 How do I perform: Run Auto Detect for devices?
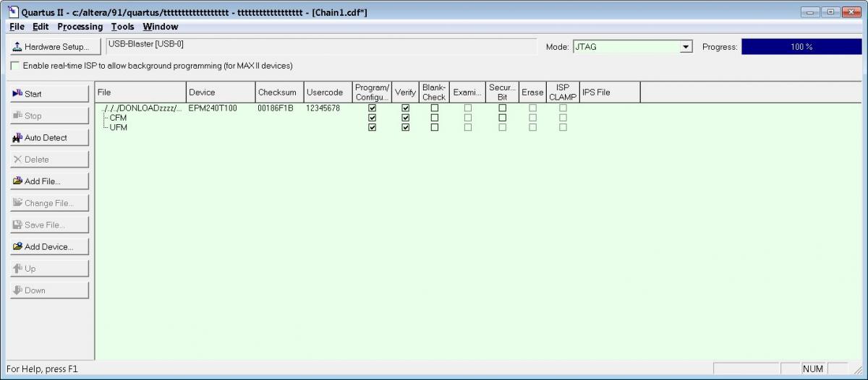(50, 137)
